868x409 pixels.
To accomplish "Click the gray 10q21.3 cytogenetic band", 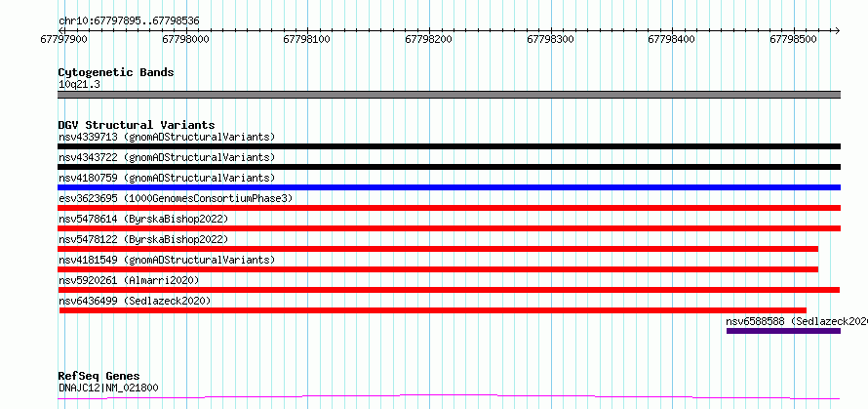I will pos(449,95).
